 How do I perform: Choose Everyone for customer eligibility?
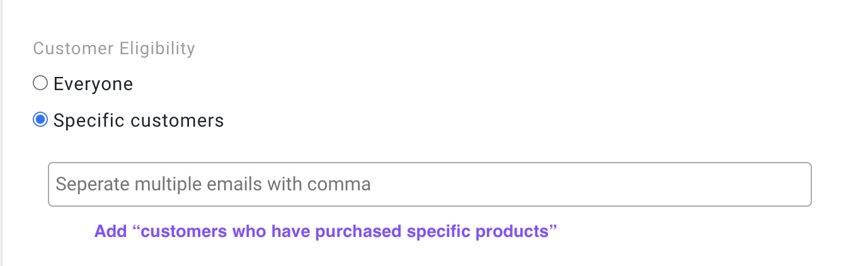click(x=40, y=83)
